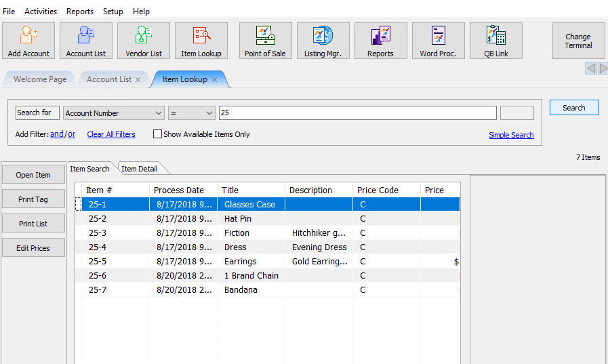The width and height of the screenshot is (608, 364).
Task: Open the File menu
Action: 9,12
